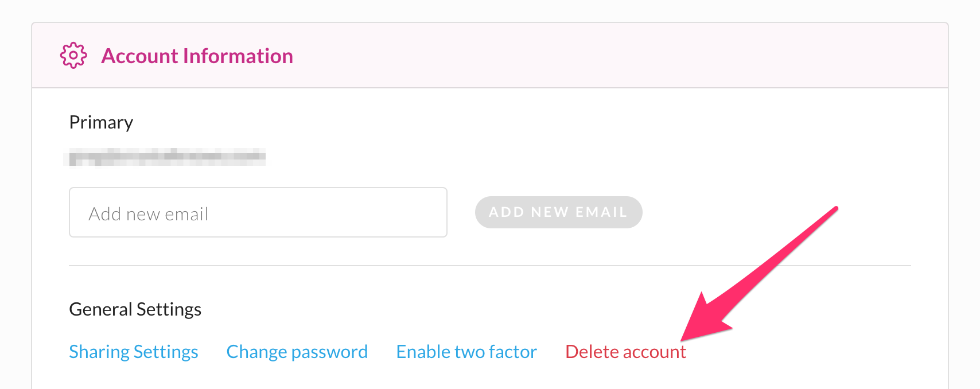980x389 pixels.
Task: Click the word 'Delete' in red link
Action: click(592, 352)
